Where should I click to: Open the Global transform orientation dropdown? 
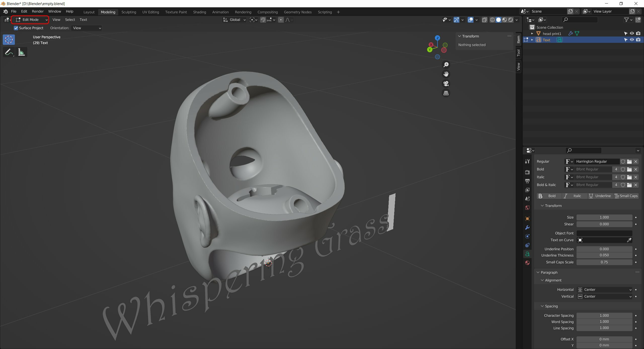234,20
